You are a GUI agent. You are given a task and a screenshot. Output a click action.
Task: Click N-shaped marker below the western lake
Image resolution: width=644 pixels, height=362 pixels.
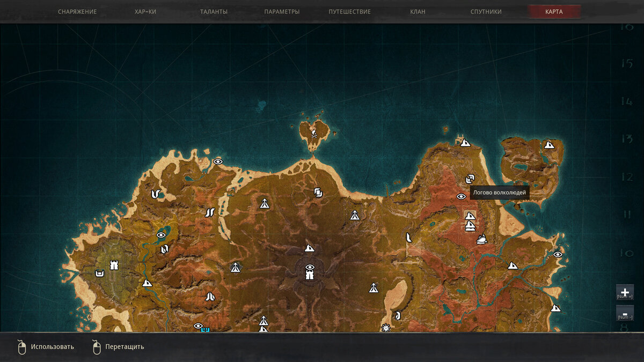click(165, 249)
